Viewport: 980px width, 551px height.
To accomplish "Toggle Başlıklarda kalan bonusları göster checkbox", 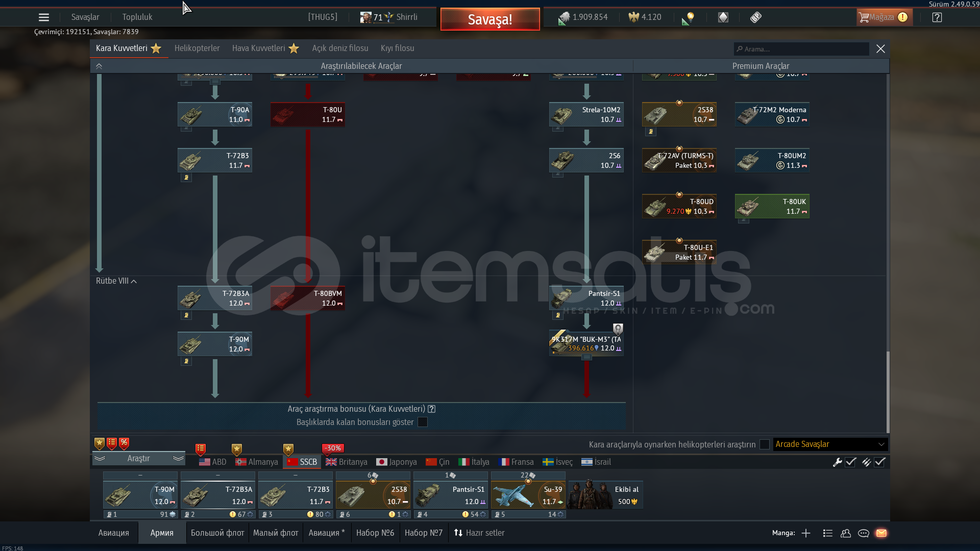I will click(x=423, y=422).
